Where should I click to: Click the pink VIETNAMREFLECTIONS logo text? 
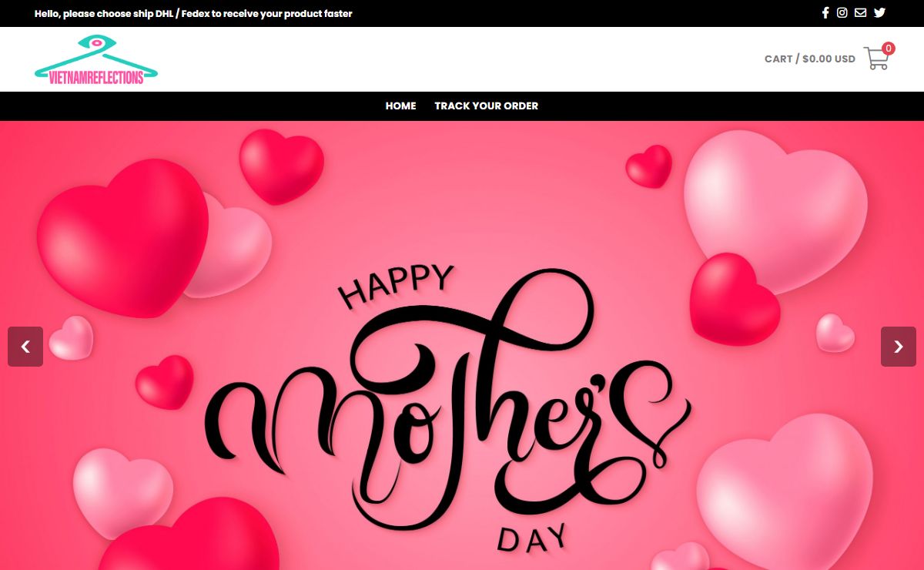click(x=96, y=78)
